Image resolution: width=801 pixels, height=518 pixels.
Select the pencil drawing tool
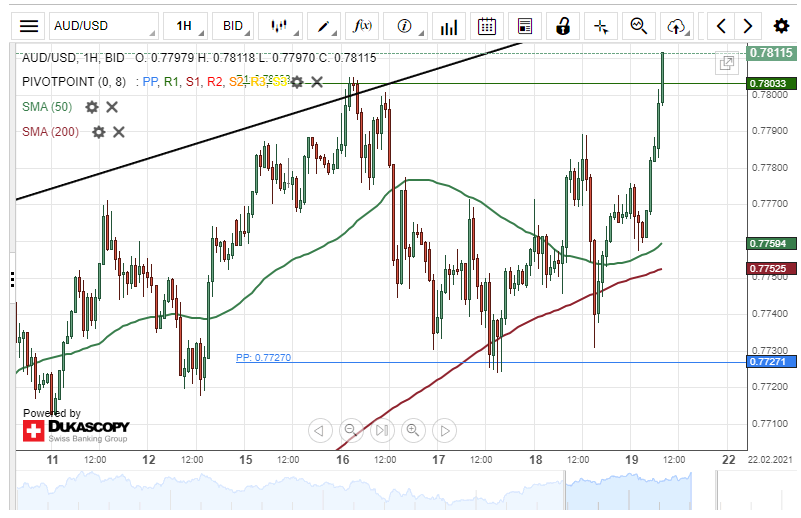pyautogui.click(x=324, y=26)
